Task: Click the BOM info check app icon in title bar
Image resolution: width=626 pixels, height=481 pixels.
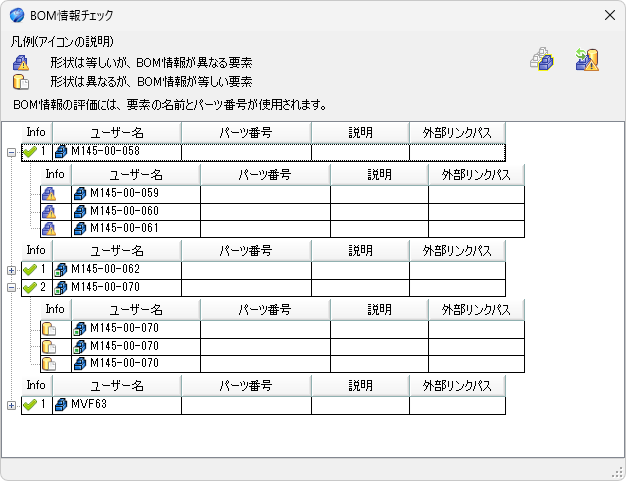Action: (x=17, y=15)
